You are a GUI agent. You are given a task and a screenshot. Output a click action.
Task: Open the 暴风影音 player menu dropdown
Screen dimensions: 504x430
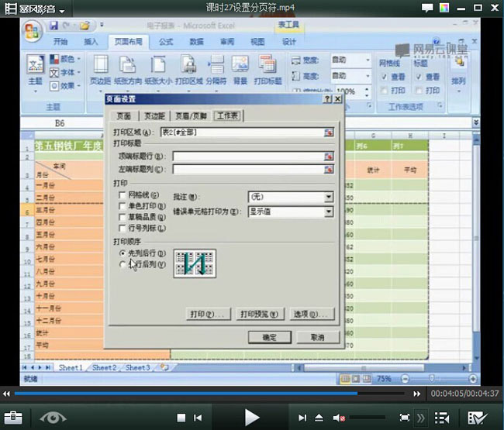tap(62, 11)
